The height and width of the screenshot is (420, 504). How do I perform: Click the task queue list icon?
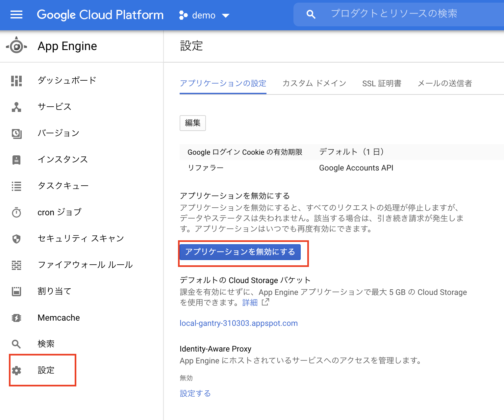pyautogui.click(x=16, y=186)
